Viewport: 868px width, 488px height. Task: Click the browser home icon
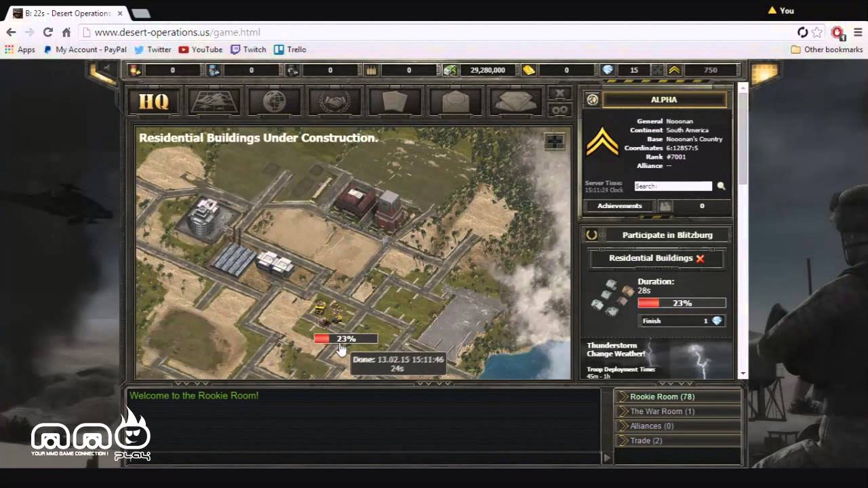point(66,32)
